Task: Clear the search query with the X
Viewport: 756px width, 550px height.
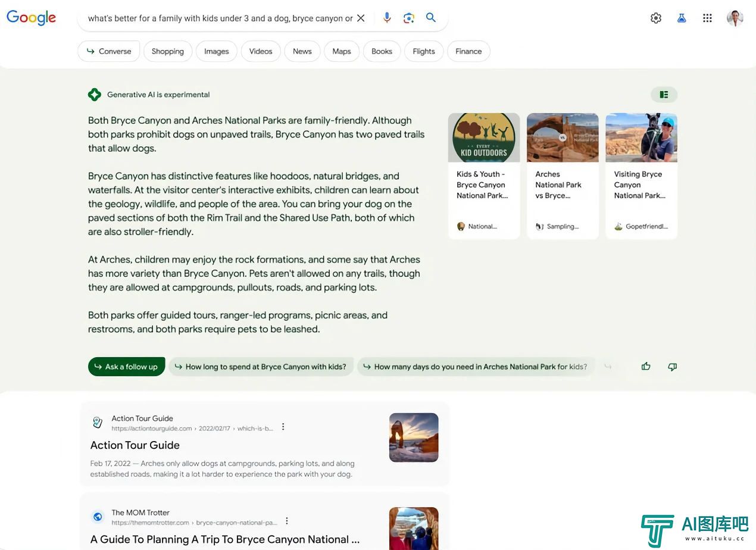Action: pyautogui.click(x=361, y=18)
